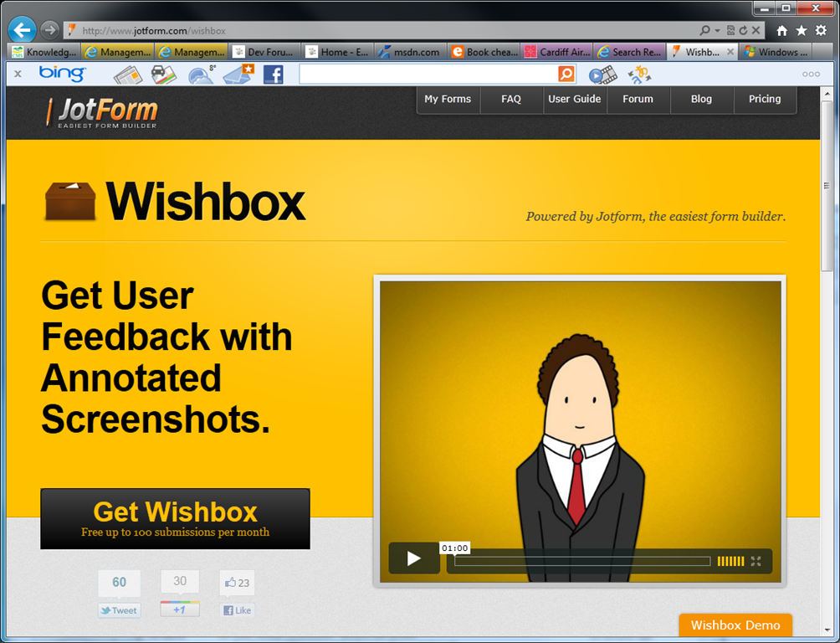Click the +1 count 30 bubble
The width and height of the screenshot is (840, 643).
pos(180,581)
